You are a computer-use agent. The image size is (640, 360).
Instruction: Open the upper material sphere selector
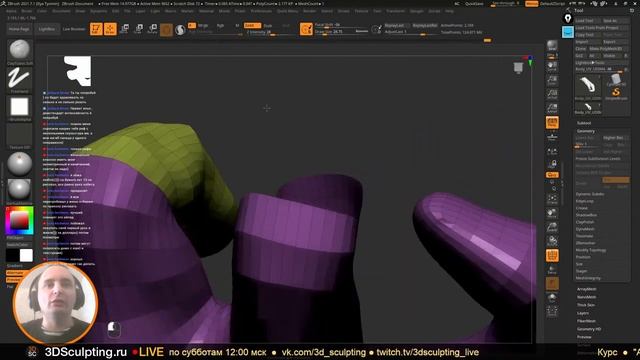tap(19, 163)
